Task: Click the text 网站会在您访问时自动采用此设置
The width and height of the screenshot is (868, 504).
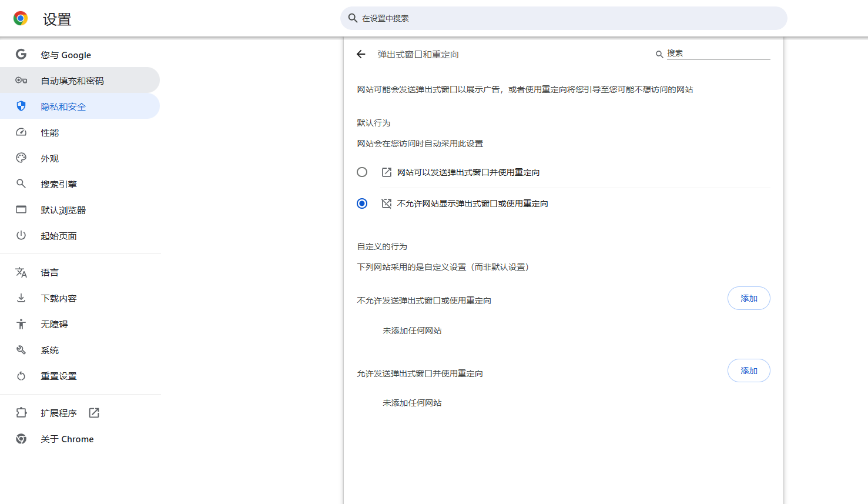Action: [420, 143]
